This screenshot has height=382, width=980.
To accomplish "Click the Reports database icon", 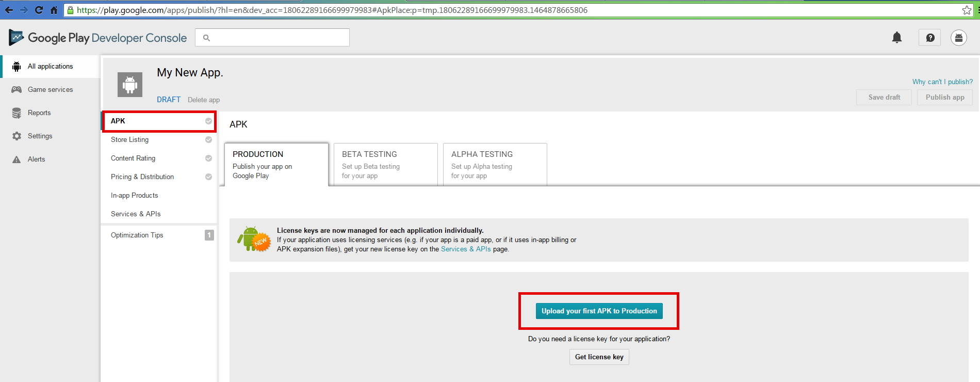I will pos(17,113).
